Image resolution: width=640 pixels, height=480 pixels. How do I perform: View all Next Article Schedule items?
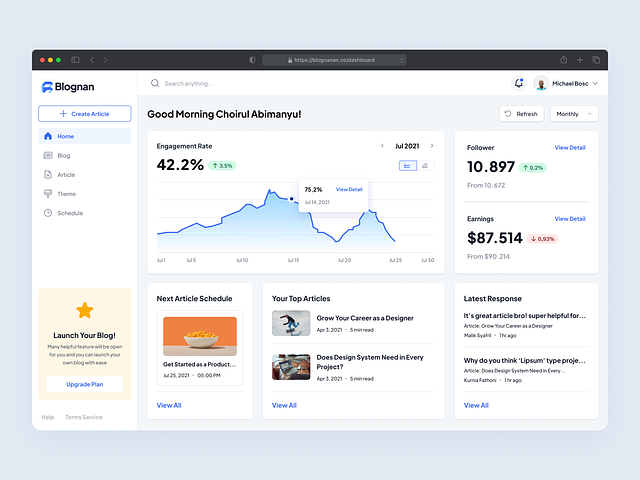(x=169, y=405)
